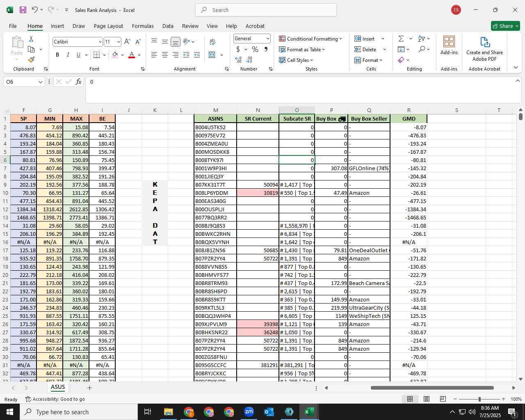Screen dimensions: 525x420
Task: Open the Name Box dropdown arrow
Action: (40, 82)
